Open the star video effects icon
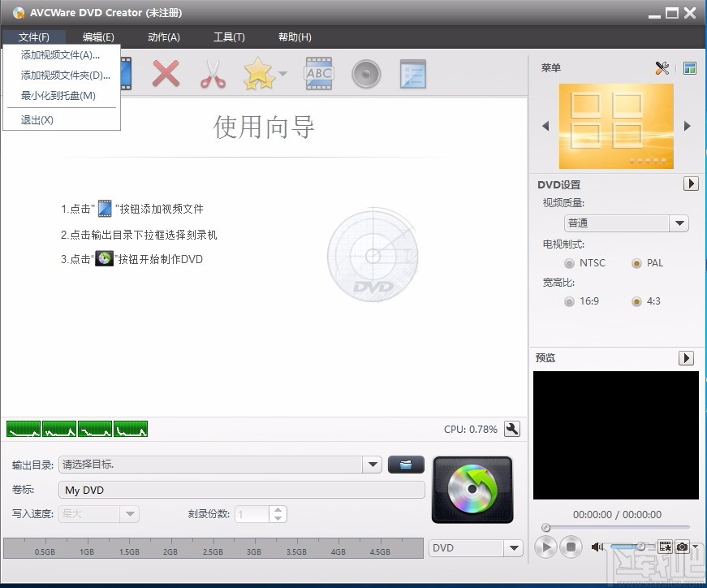Screen dimensions: 707x588 257,73
